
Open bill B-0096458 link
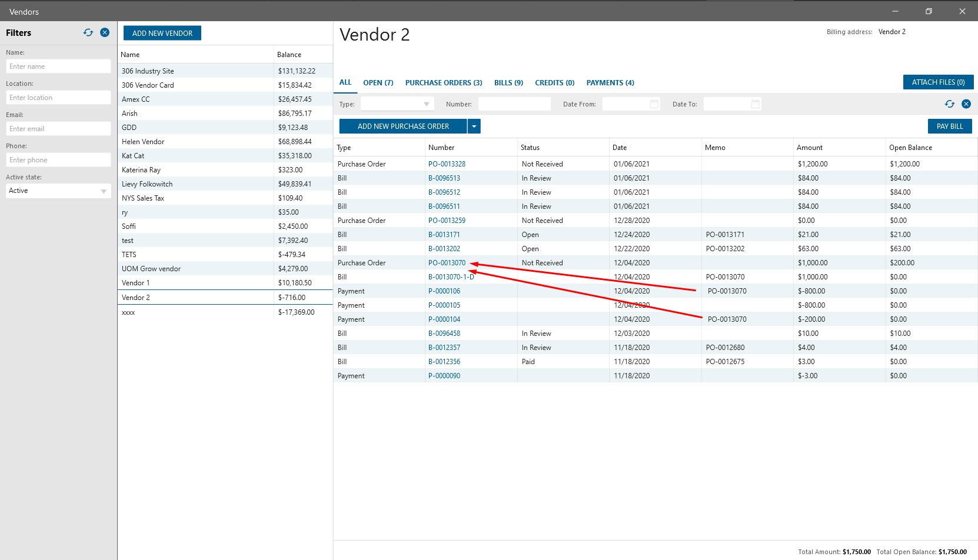coord(444,334)
